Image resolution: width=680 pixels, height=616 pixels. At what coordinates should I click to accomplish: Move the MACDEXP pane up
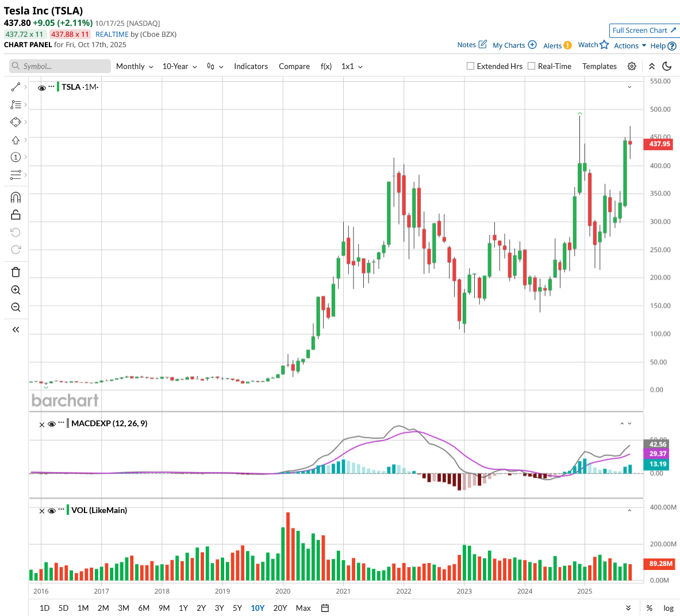[622, 423]
